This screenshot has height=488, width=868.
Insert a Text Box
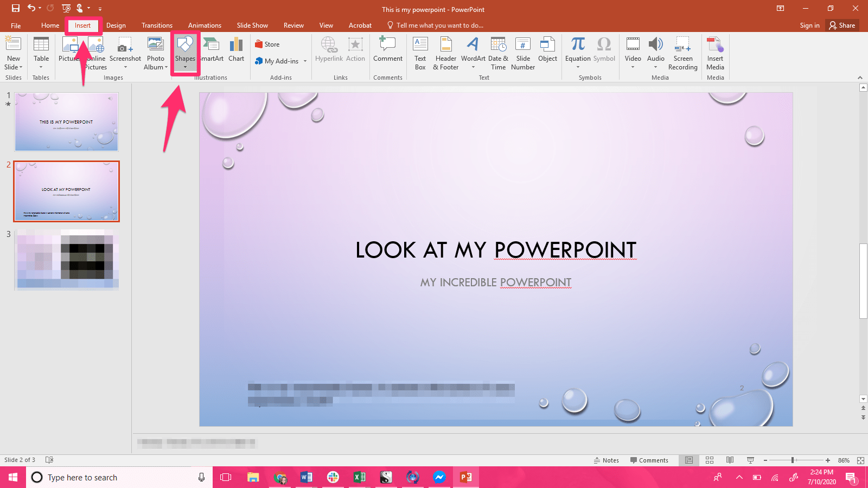[x=420, y=53]
